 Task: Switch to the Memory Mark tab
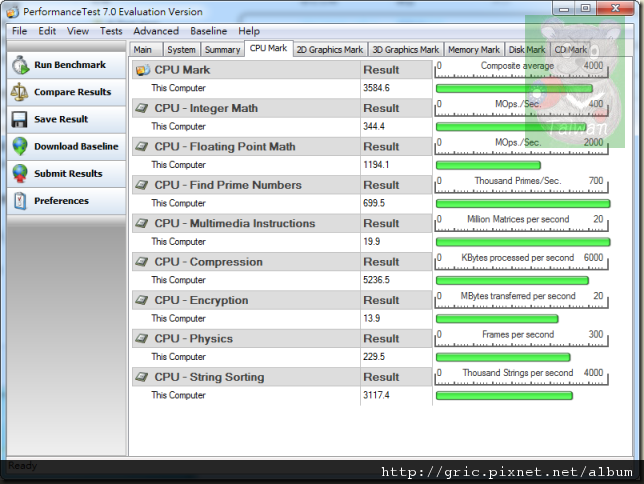[x=474, y=50]
